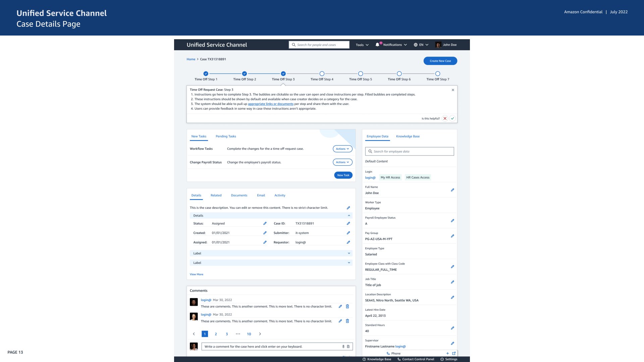644x362 pixels.
Task: Click the Time Off Step 4 bubble
Action: [x=322, y=74]
